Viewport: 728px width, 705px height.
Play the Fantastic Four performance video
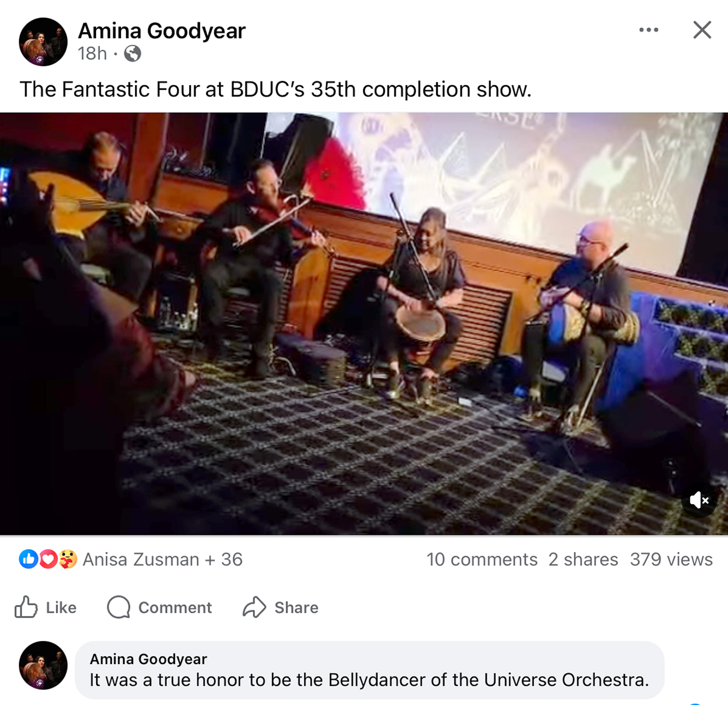pyautogui.click(x=364, y=323)
